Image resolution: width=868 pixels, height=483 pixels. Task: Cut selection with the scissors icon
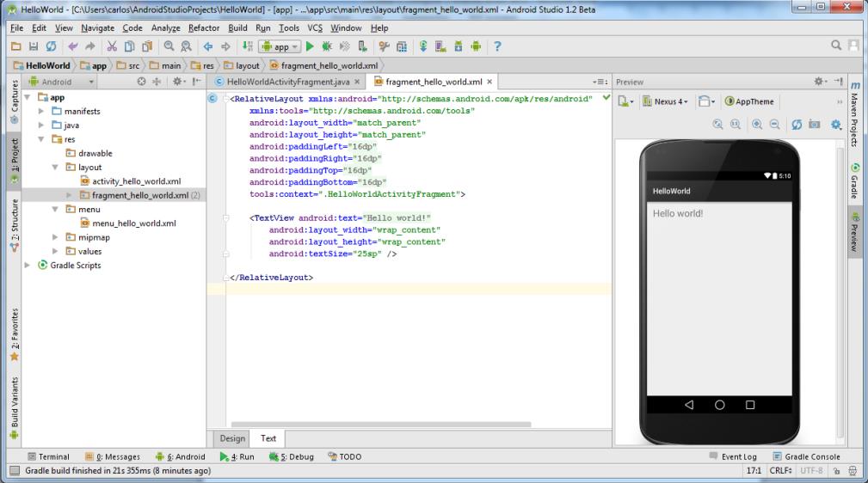click(x=110, y=46)
